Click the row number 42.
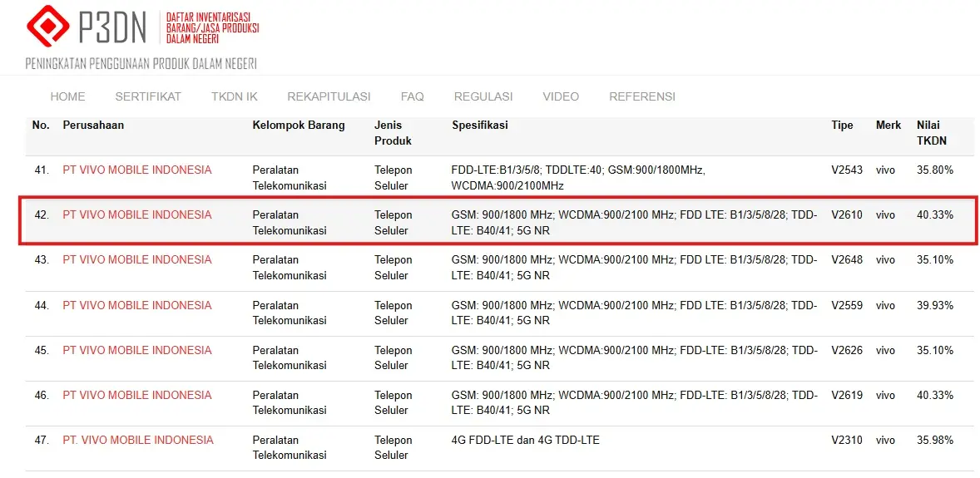The height and width of the screenshot is (478, 980). (x=42, y=215)
